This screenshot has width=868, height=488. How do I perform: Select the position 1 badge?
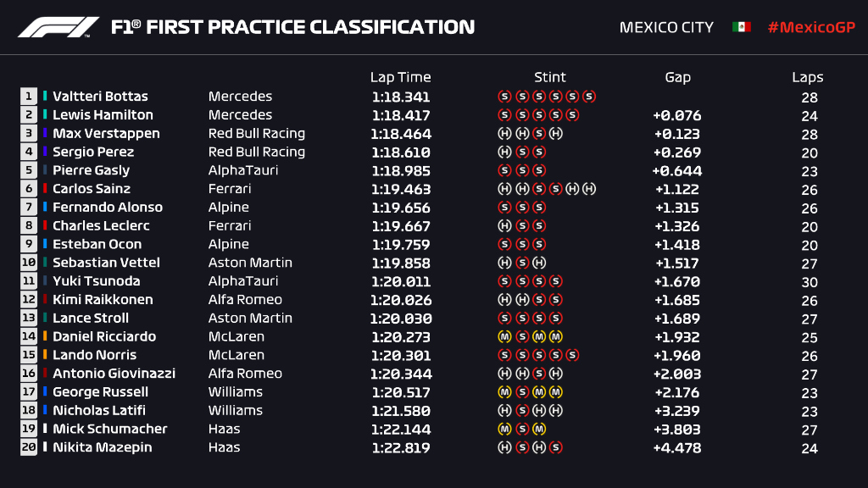pyautogui.click(x=29, y=97)
